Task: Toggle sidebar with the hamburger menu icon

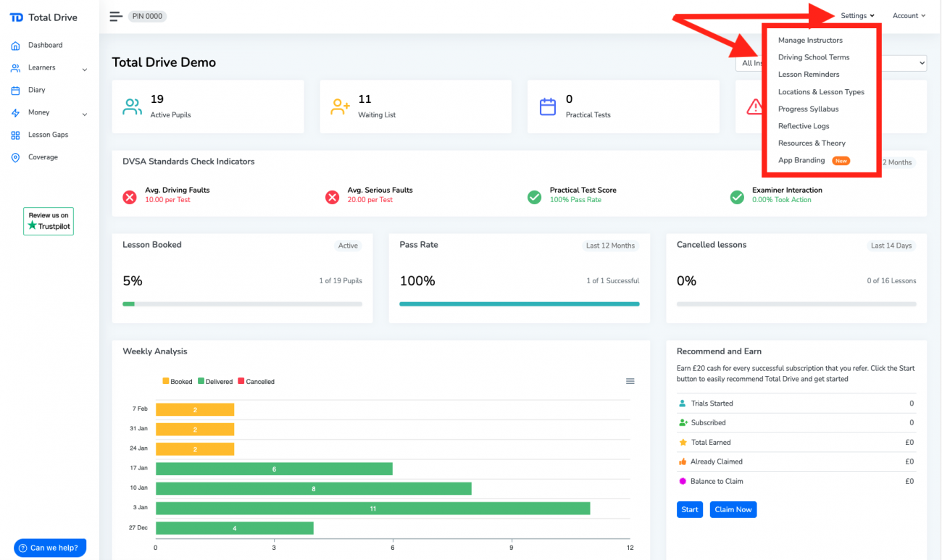Action: [116, 17]
